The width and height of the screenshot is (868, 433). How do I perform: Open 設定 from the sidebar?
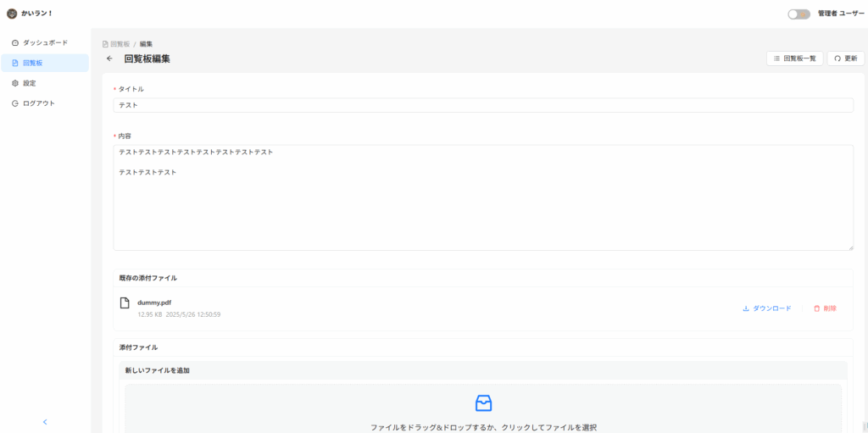[x=45, y=83]
